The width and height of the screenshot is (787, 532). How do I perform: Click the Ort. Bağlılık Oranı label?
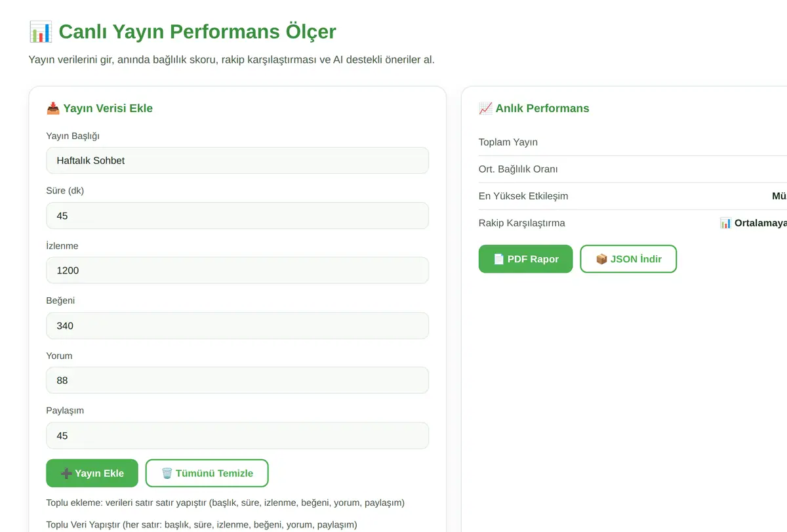[x=518, y=169]
